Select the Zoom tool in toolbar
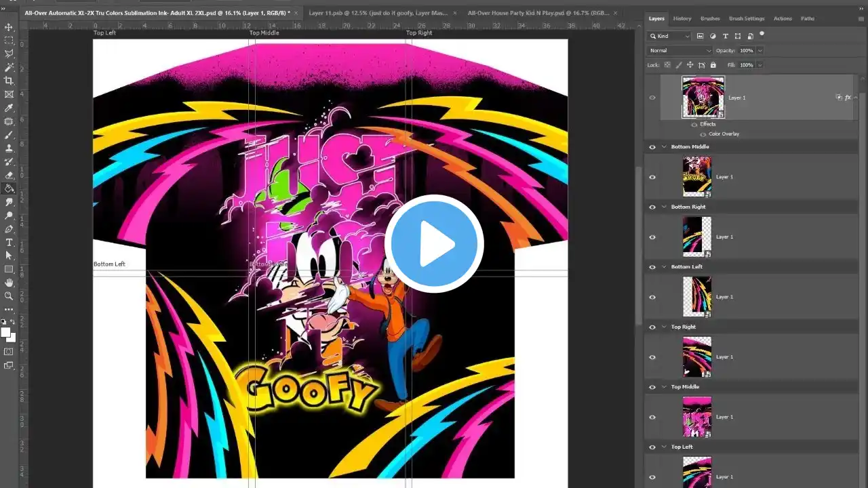The image size is (868, 488). [x=9, y=296]
